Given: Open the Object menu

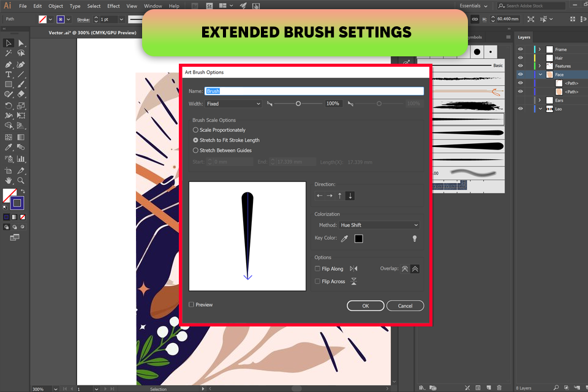Looking at the screenshot, I should [56, 6].
